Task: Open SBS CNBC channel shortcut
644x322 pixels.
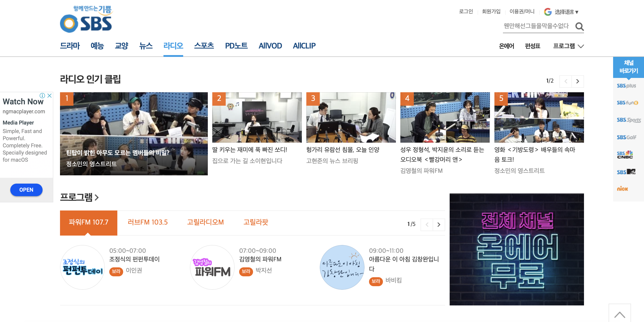Action: tap(625, 155)
